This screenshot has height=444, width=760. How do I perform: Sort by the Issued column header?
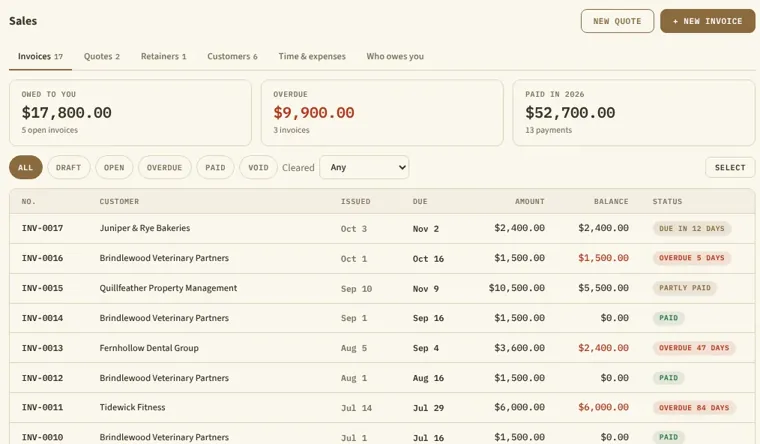pyautogui.click(x=355, y=201)
